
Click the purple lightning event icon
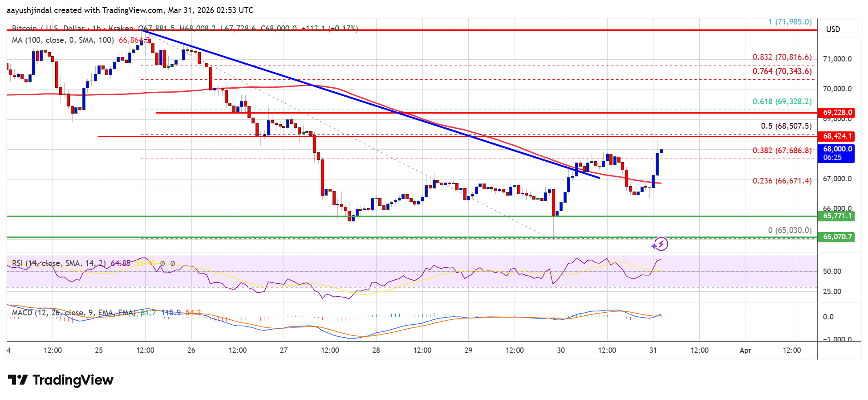[x=661, y=244]
